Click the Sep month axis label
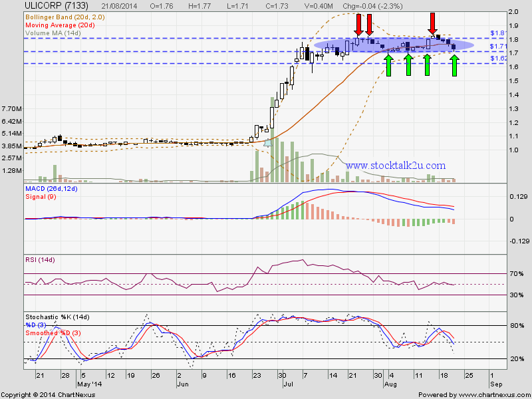 pyautogui.click(x=496, y=384)
